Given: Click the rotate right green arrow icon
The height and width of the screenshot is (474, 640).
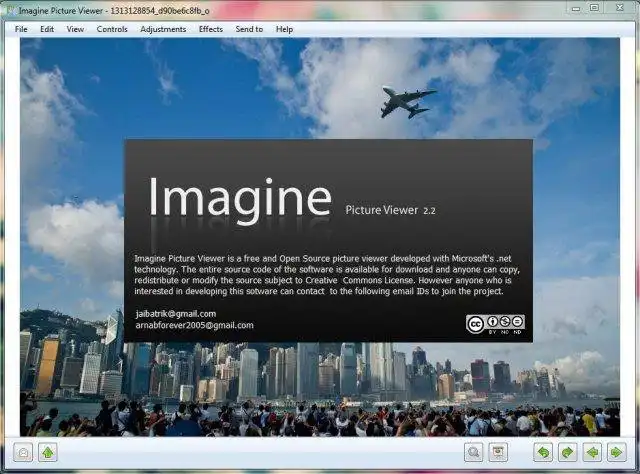Looking at the screenshot, I should point(568,452).
